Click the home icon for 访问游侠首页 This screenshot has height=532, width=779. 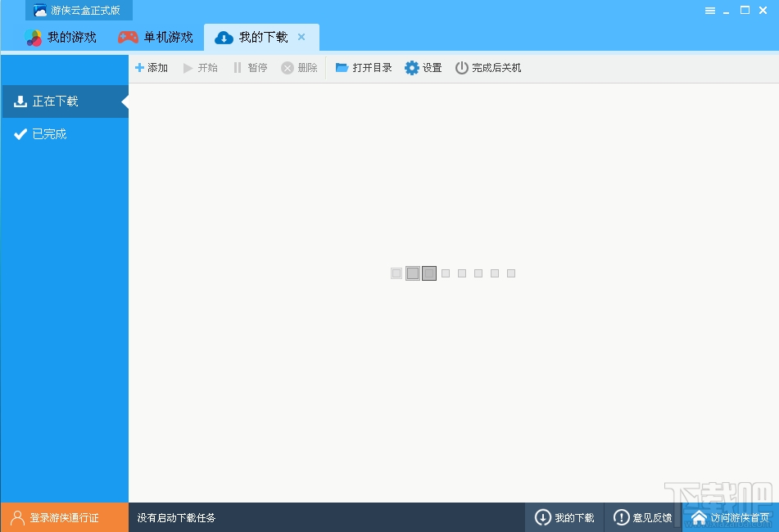pos(699,516)
